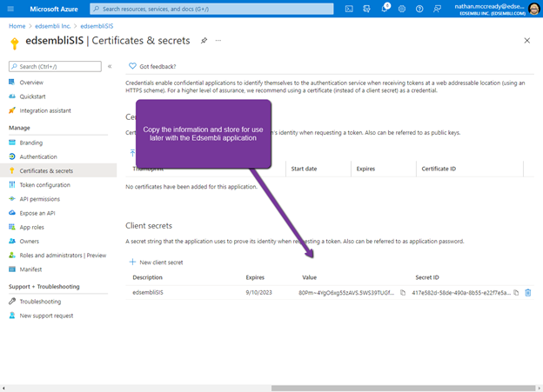Click the 9/10/2023 expiry date cell

point(258,292)
